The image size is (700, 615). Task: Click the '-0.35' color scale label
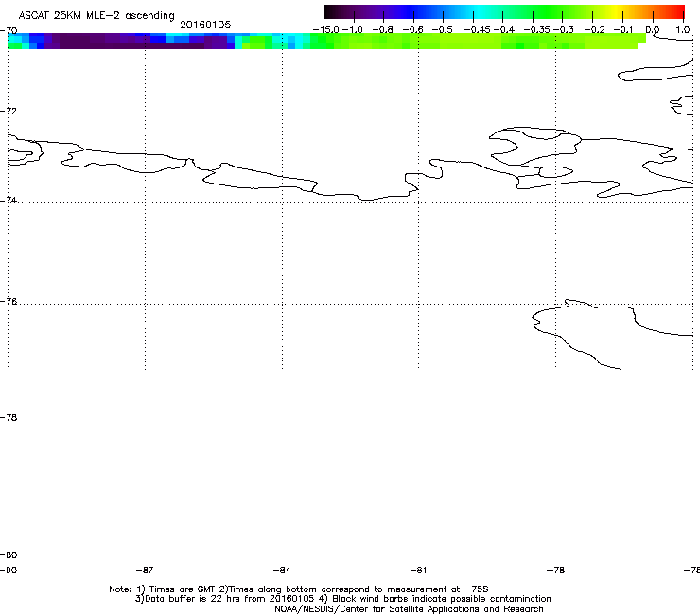[x=536, y=30]
